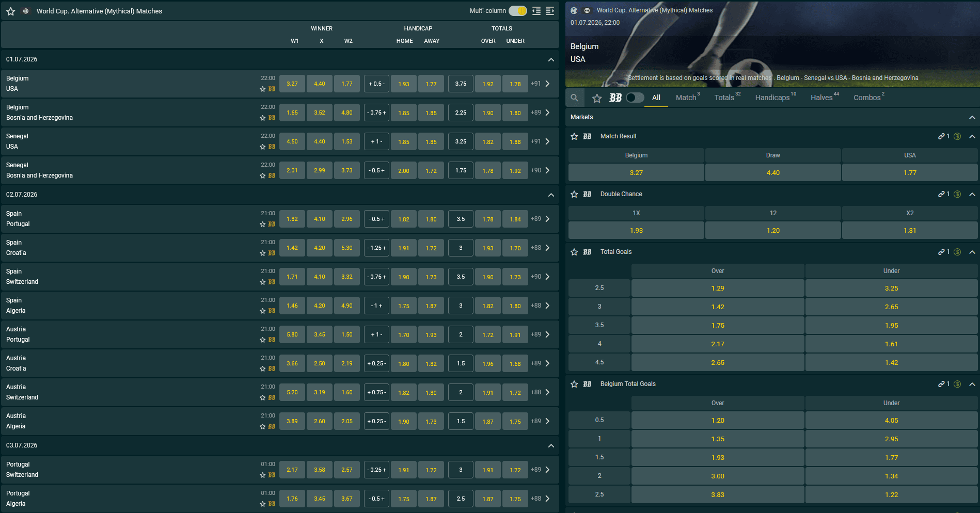Favorite the Austria vs Portugal match star
This screenshot has height=513, width=980.
(262, 340)
